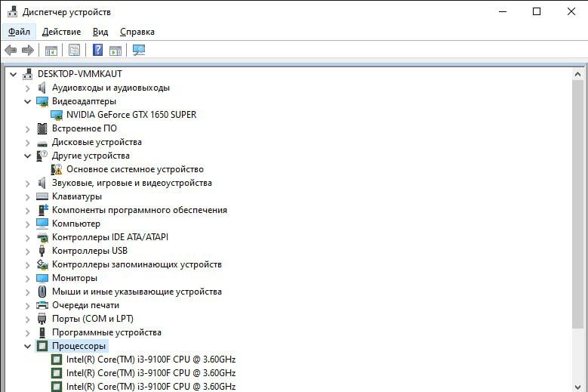The width and height of the screenshot is (588, 392).
Task: Click the Мониторы screen icon
Action: click(42, 278)
